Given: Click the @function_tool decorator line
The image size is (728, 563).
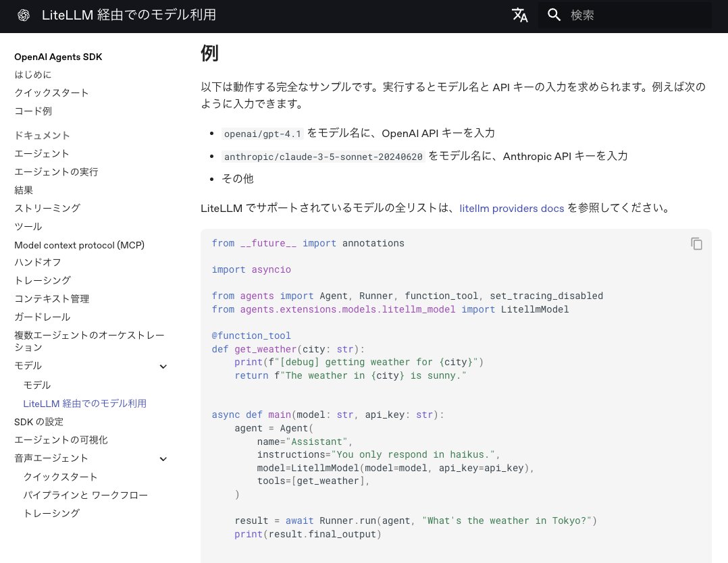Looking at the screenshot, I should coord(251,336).
